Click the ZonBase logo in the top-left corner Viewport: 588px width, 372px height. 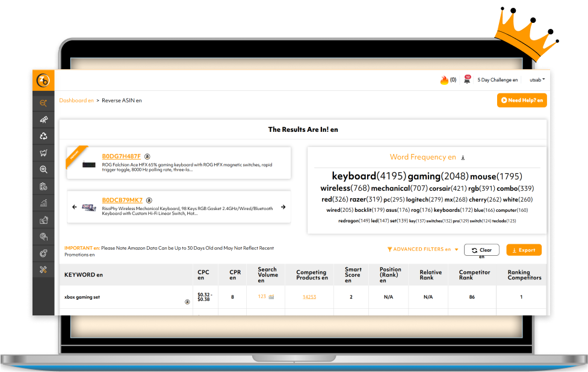pos(43,81)
